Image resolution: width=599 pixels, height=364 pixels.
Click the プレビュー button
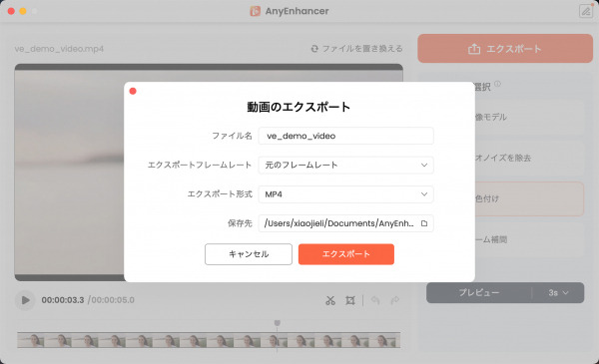(x=479, y=292)
